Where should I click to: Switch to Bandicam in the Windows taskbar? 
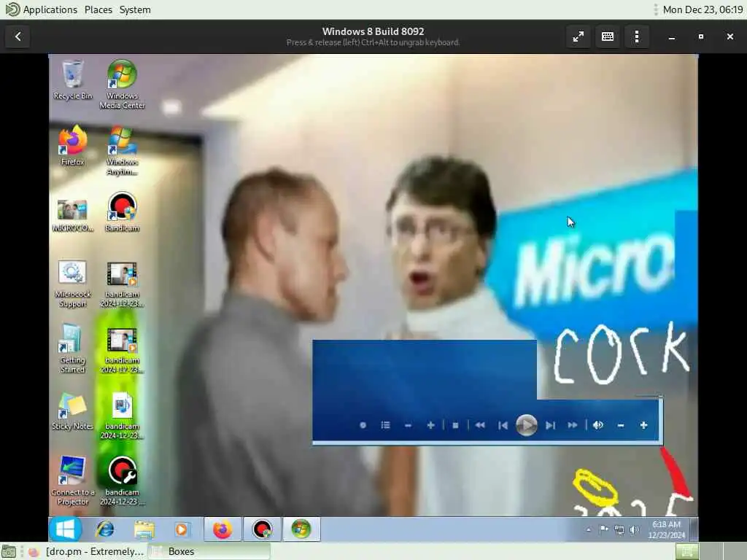(x=262, y=529)
